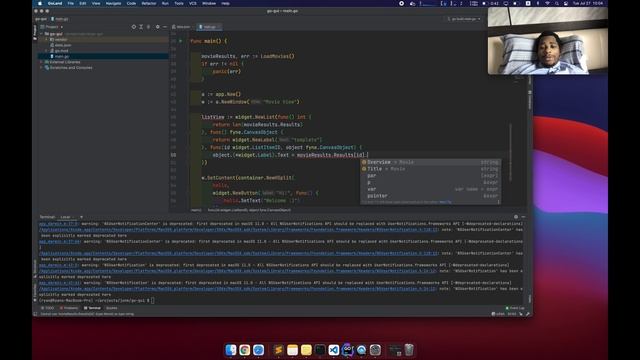Click the webcam overlay thumbnail
The image size is (640, 360).
tap(548, 40)
